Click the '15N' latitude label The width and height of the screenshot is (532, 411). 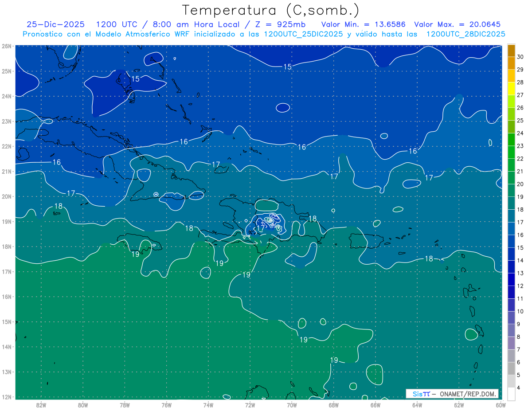6,321
